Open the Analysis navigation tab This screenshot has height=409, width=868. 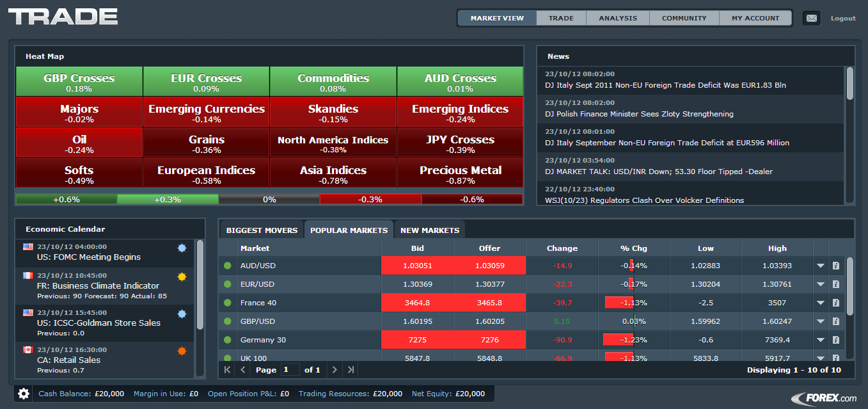[x=618, y=18]
